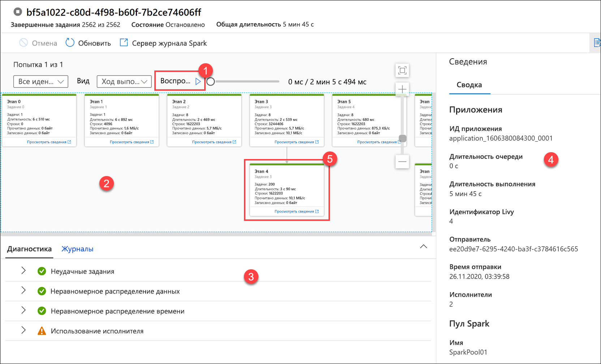Click the playback timeline slider handle
The width and height of the screenshot is (601, 364).
[x=211, y=81]
